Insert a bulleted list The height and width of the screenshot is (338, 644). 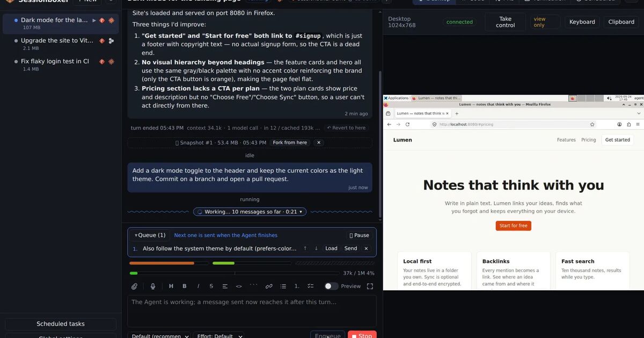[x=283, y=286]
